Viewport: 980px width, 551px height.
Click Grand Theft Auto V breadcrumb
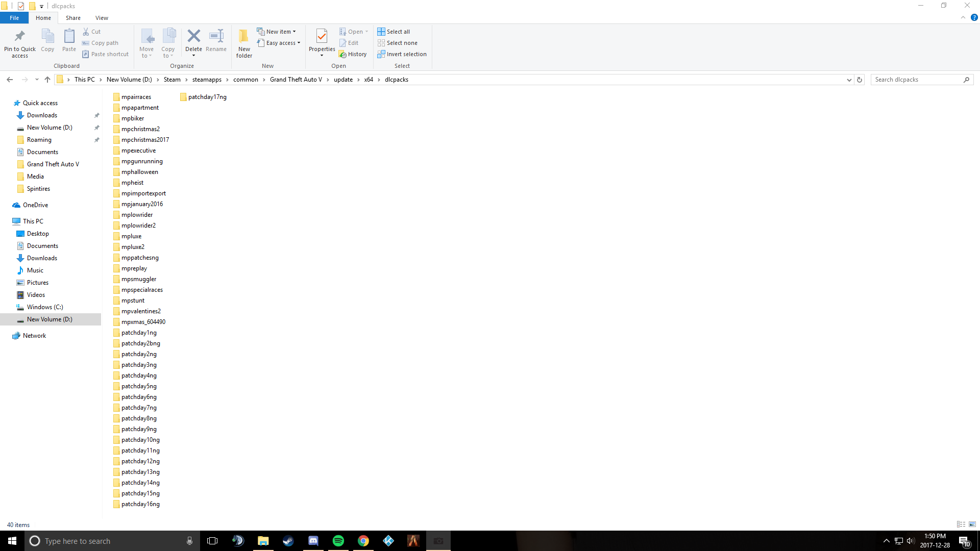[x=296, y=80]
